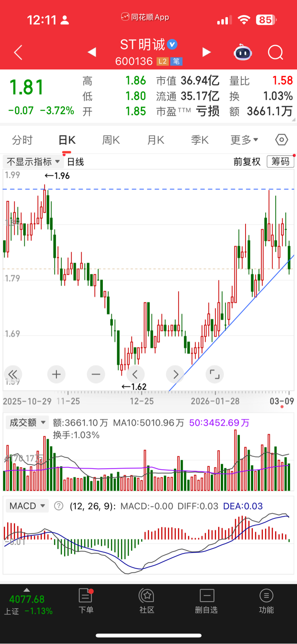
Task: Switch to 季K quarterly chart tab
Action: [200, 140]
